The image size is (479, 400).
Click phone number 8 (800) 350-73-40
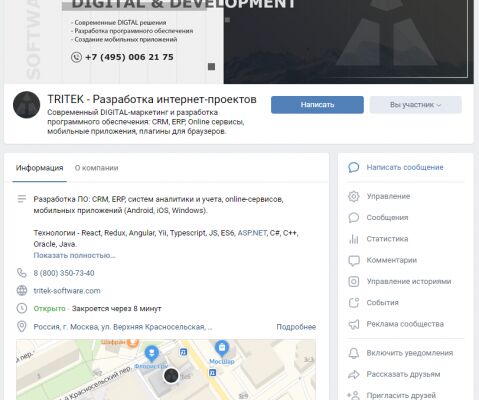64,273
